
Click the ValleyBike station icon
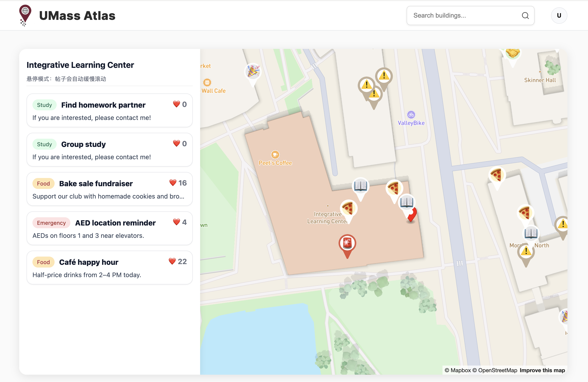411,115
